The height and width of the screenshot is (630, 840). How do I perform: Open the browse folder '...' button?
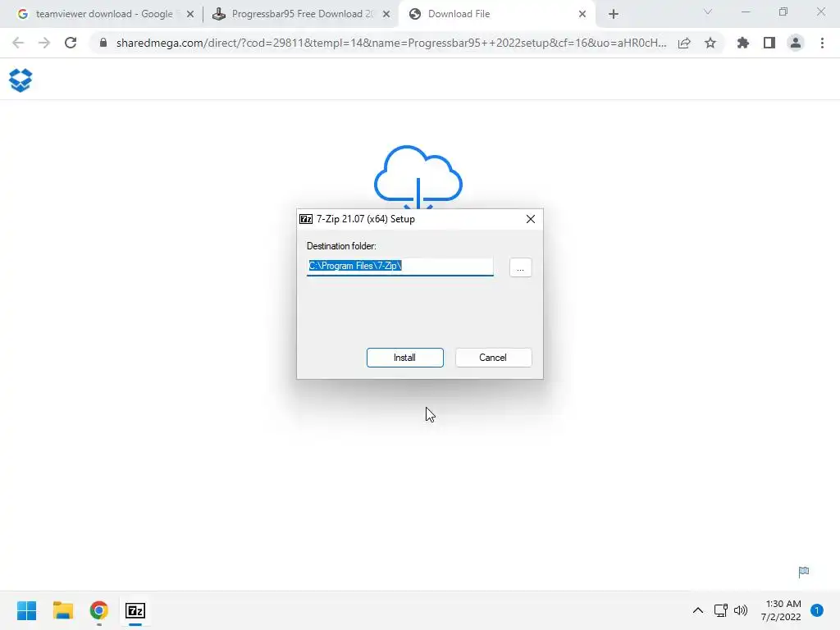tap(520, 267)
